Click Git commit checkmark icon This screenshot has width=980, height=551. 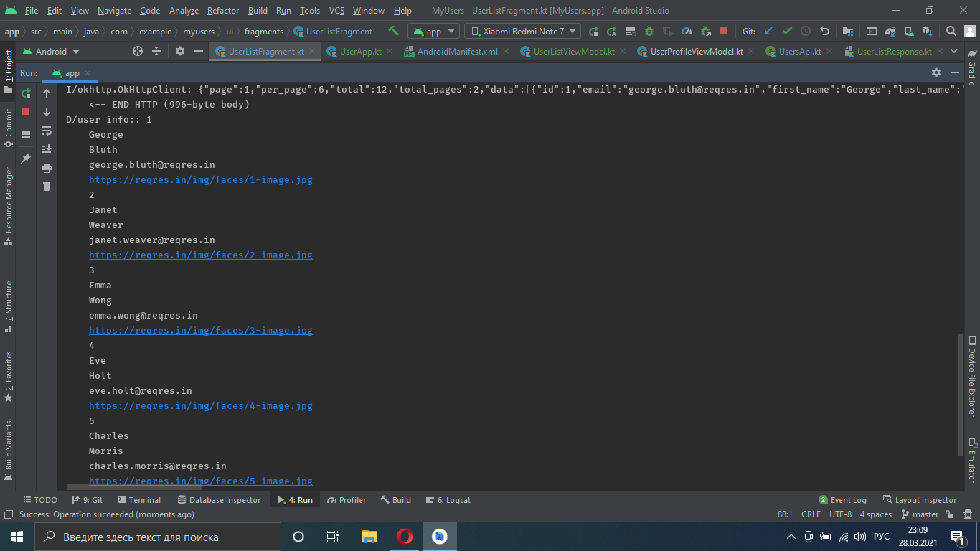tap(787, 31)
